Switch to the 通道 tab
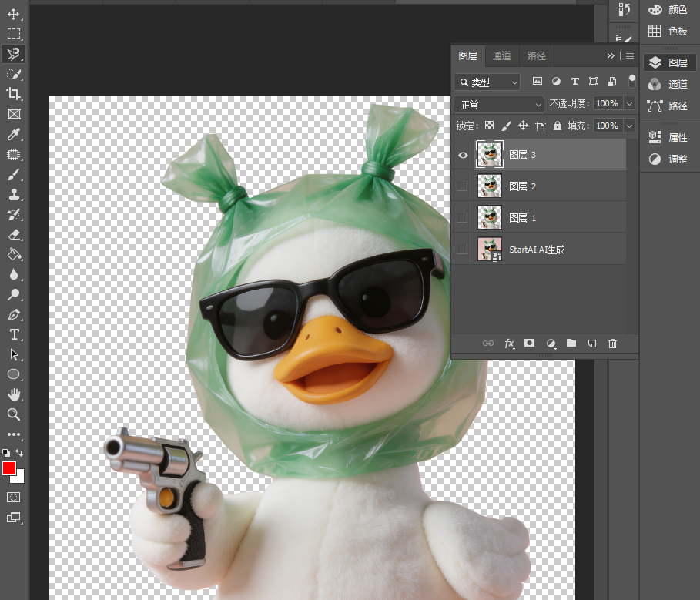 pos(501,55)
